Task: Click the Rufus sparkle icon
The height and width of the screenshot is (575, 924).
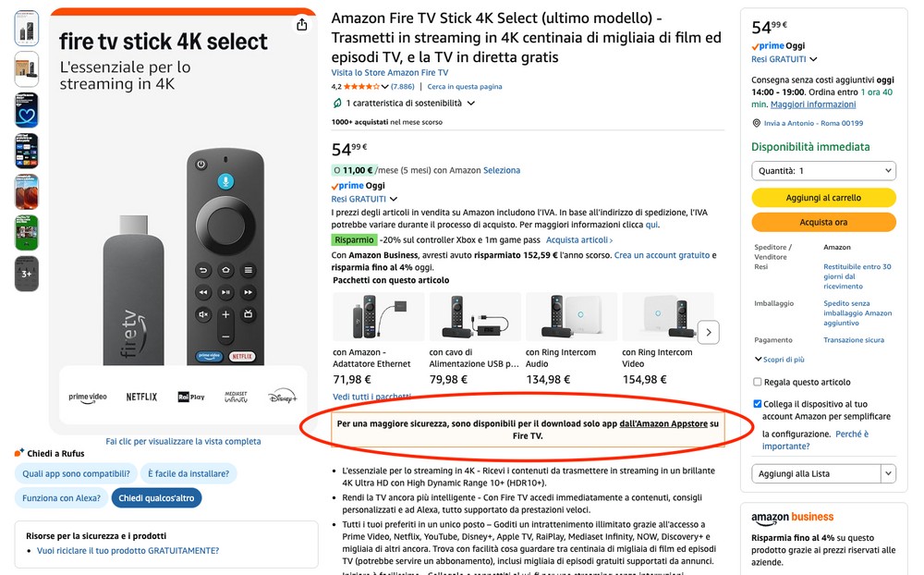Action: click(x=19, y=453)
